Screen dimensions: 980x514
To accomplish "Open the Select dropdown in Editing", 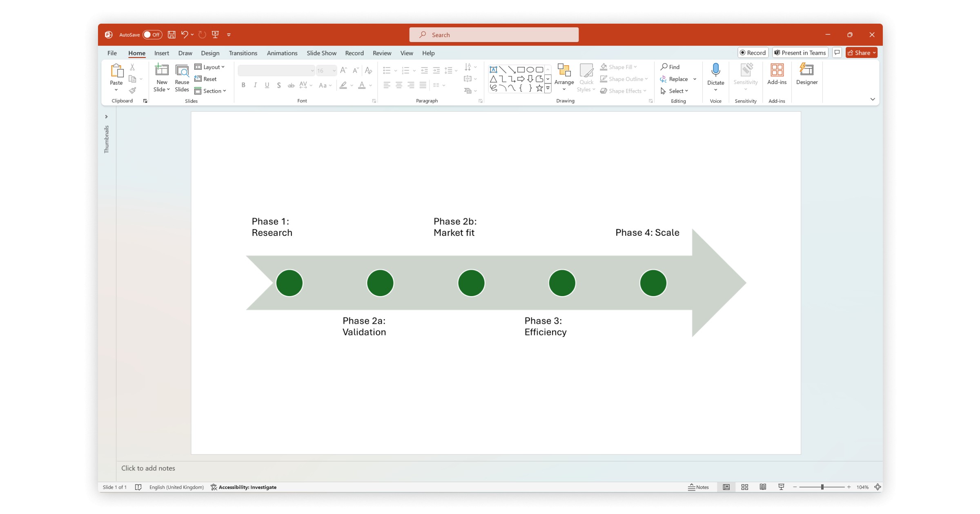I will tap(675, 91).
